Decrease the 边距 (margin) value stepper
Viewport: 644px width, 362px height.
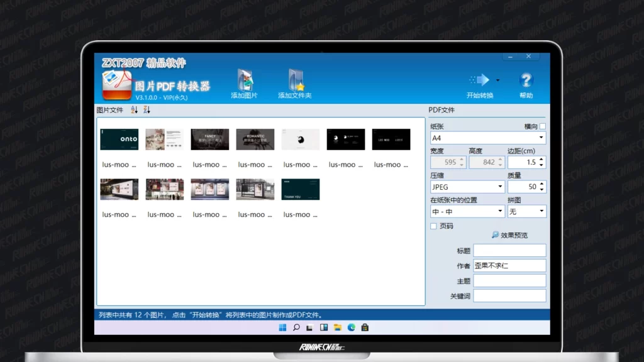(x=542, y=165)
